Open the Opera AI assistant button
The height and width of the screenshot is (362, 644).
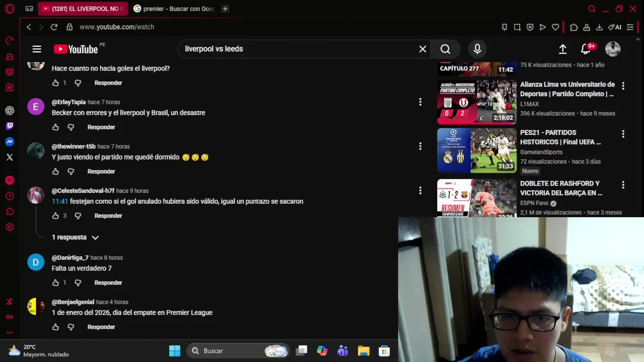(x=614, y=27)
